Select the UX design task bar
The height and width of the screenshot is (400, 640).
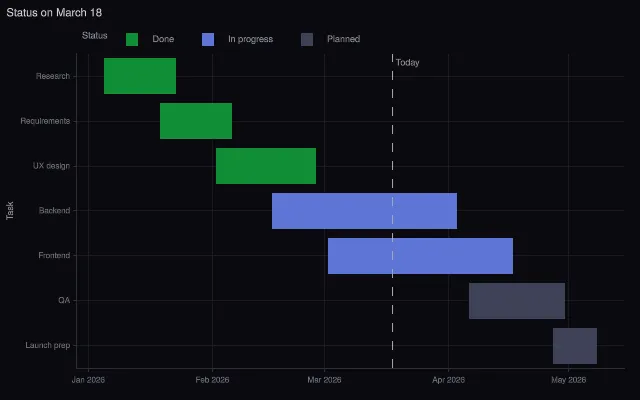coord(266,166)
